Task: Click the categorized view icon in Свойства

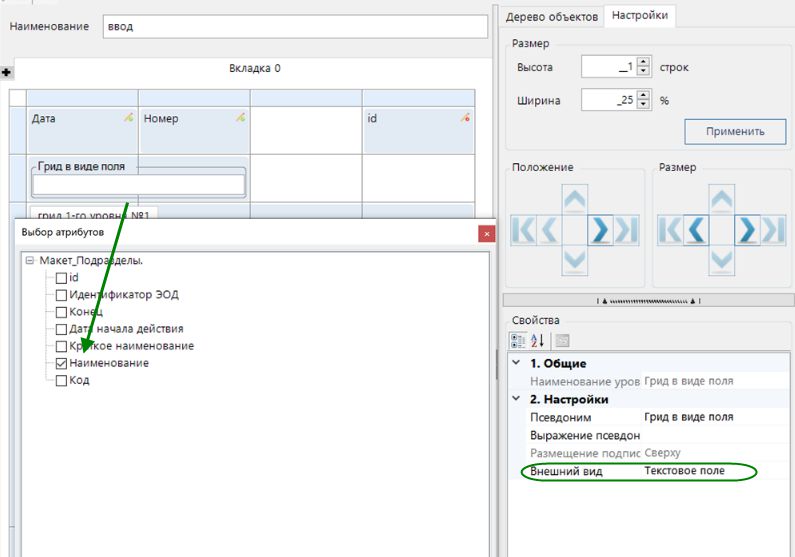Action: [518, 340]
